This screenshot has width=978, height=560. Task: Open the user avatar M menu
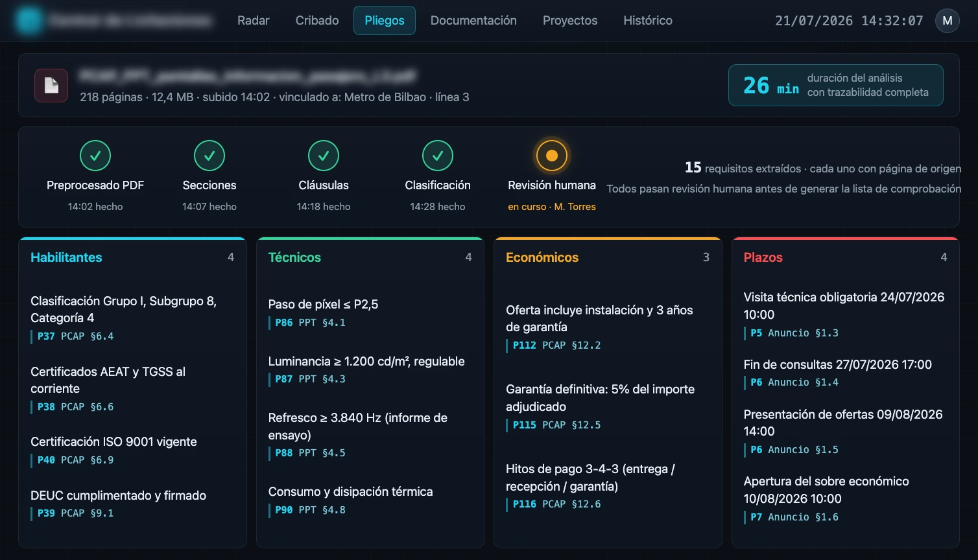(x=948, y=21)
